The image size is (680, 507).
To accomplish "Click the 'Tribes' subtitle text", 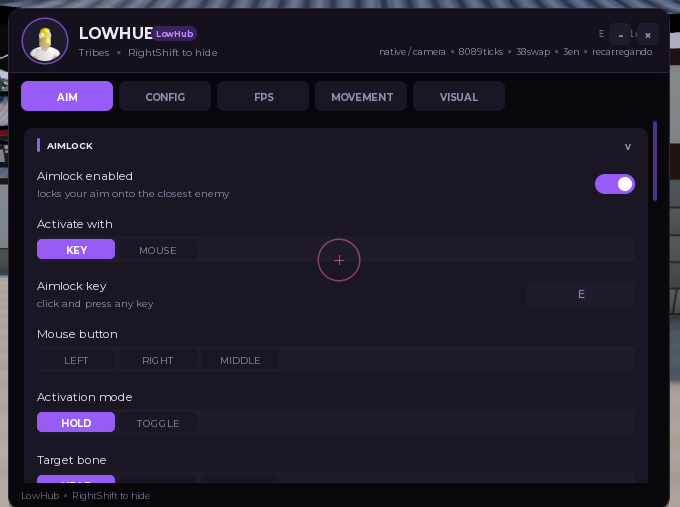I will tap(94, 52).
